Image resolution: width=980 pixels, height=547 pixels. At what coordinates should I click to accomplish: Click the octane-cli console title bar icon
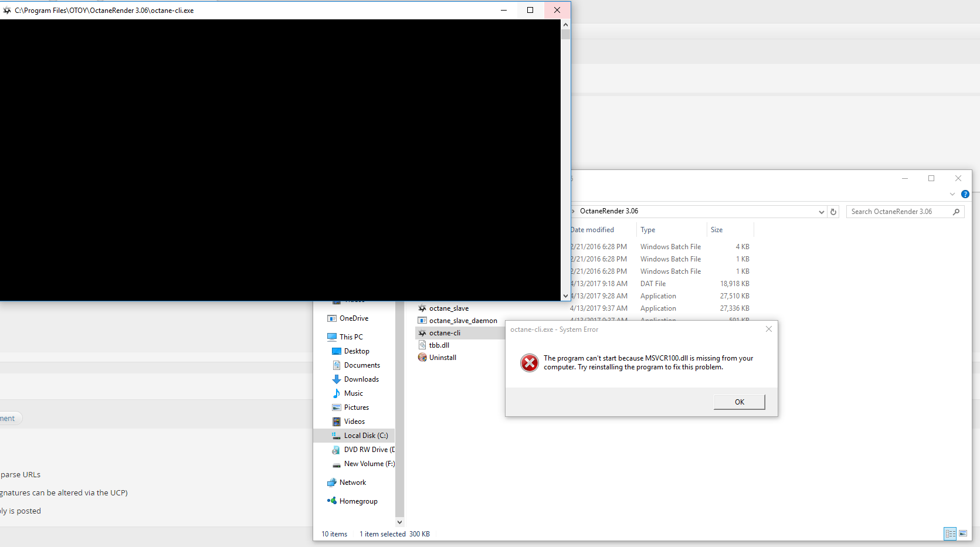coord(7,11)
